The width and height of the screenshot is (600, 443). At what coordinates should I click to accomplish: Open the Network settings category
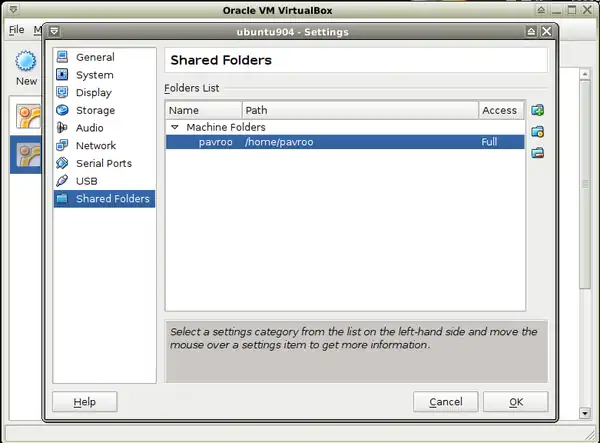pyautogui.click(x=96, y=146)
